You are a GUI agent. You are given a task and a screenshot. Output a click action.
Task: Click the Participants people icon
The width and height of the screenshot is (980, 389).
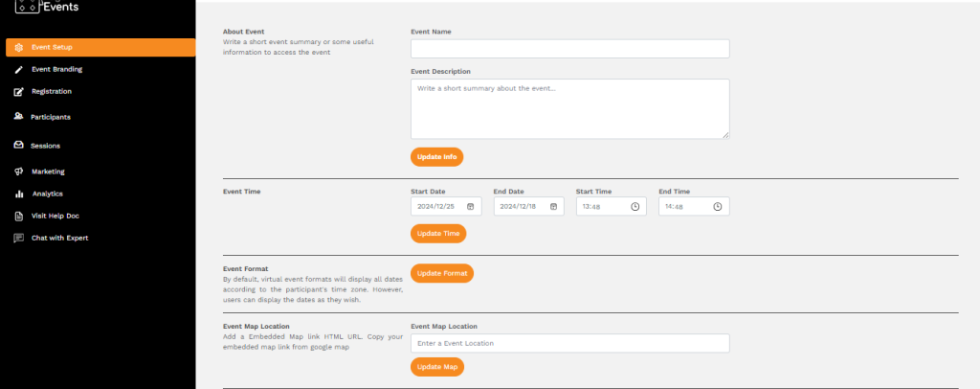point(19,117)
